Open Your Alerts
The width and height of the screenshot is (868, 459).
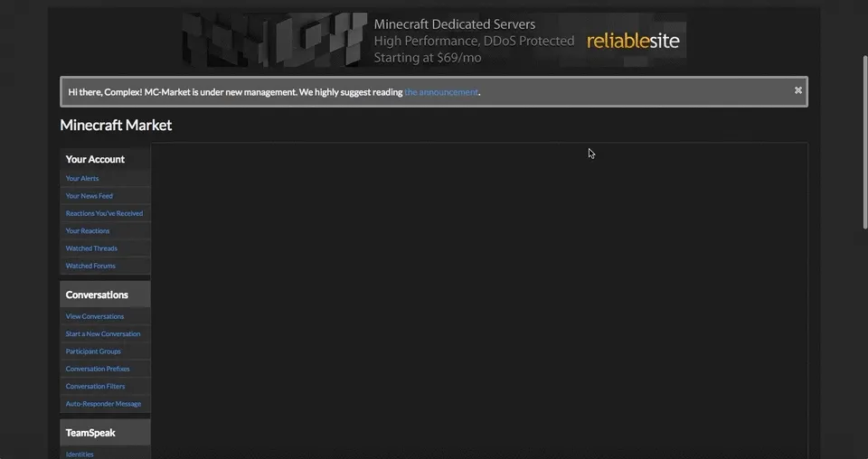[x=82, y=178]
